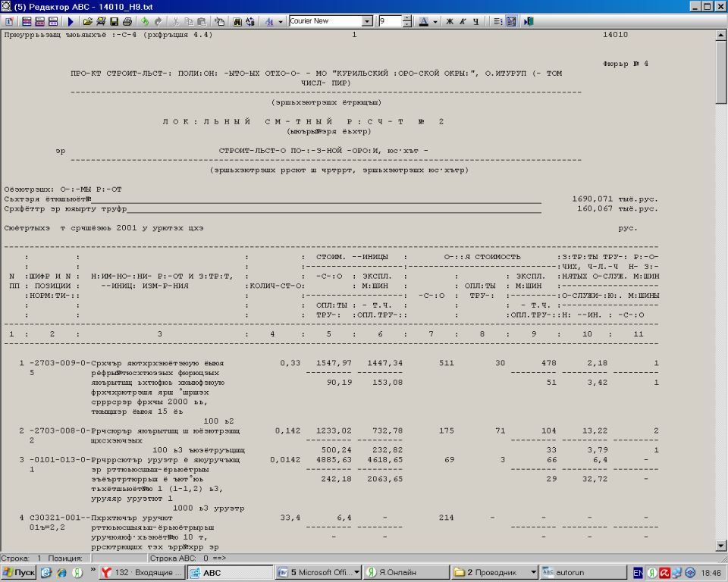The height and width of the screenshot is (582, 728).
Task: Click the font size field showing 9
Action: [x=390, y=21]
